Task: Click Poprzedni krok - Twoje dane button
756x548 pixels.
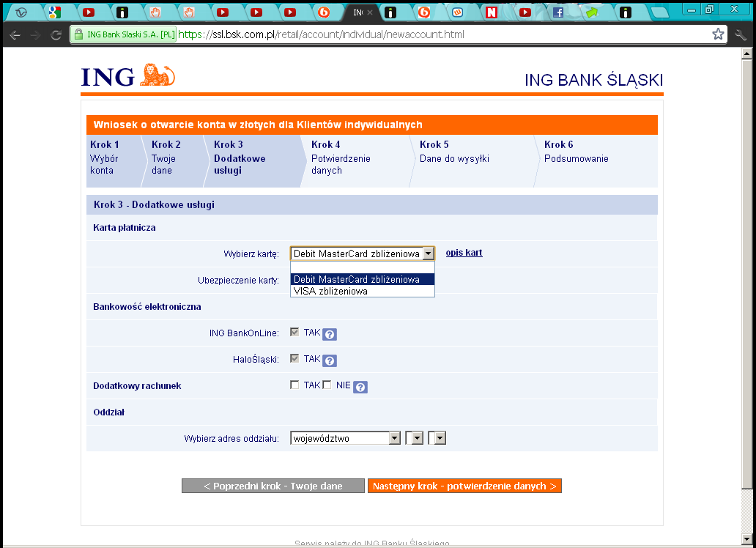Action: point(273,486)
